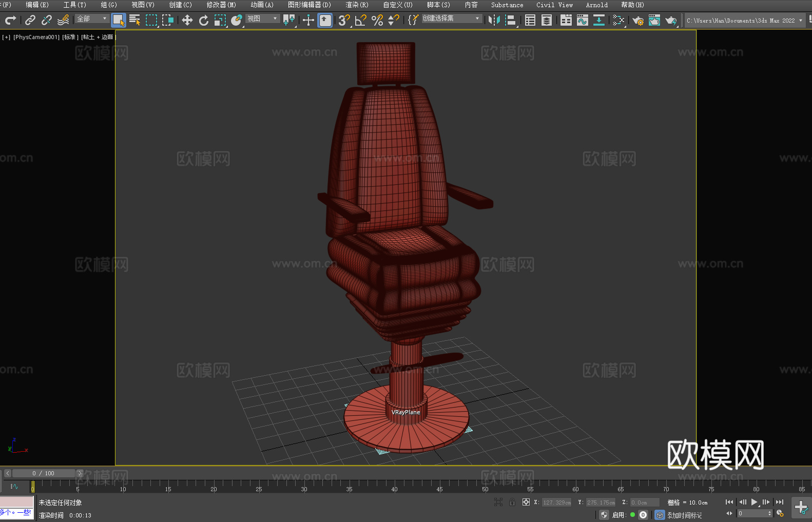This screenshot has width=812, height=522.
Task: Open Render Setup teapot-gear icon
Action: (x=638, y=20)
